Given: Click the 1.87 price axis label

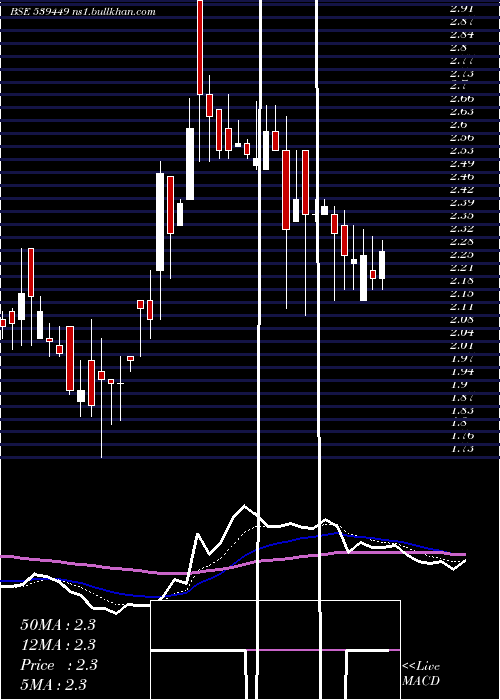Looking at the screenshot, I should (462, 397).
